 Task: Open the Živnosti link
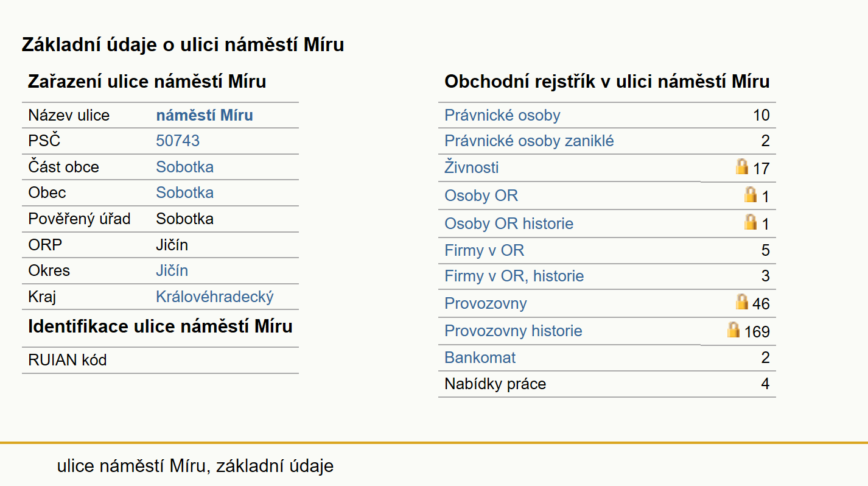[472, 167]
